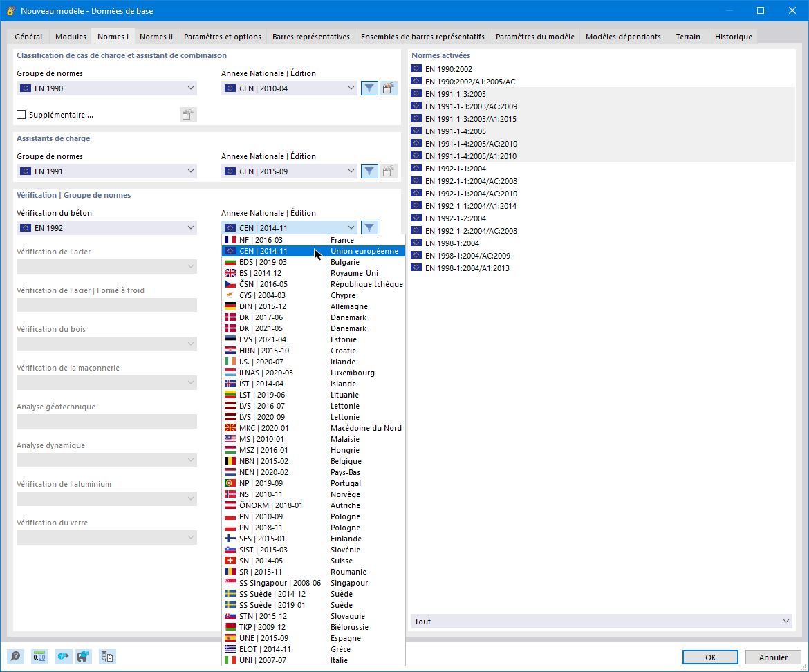809x672 pixels.
Task: Open the Modèles dépendants tab
Action: click(623, 37)
